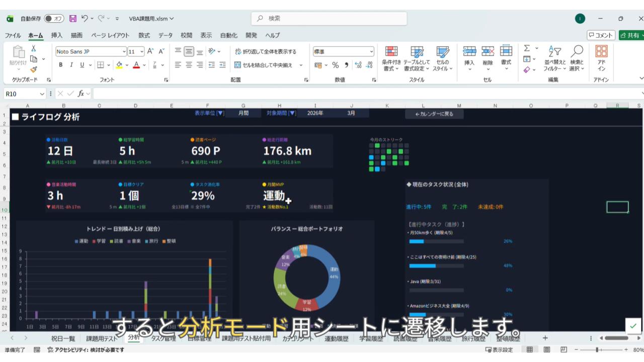Toggle italic formatting
This screenshot has width=644, height=362.
[x=71, y=65]
